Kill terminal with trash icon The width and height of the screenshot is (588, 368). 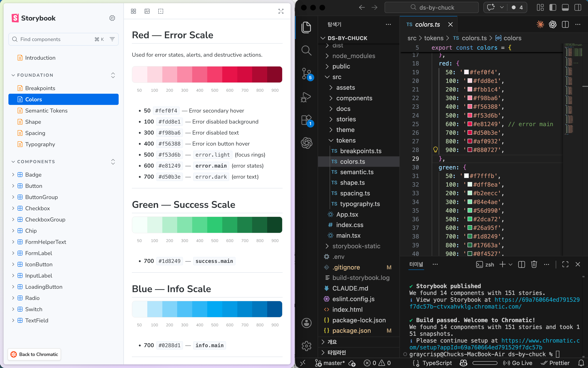click(x=534, y=264)
